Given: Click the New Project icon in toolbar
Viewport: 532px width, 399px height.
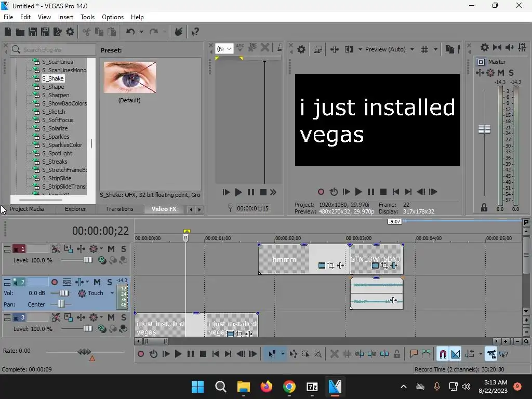Looking at the screenshot, I should [x=8, y=32].
